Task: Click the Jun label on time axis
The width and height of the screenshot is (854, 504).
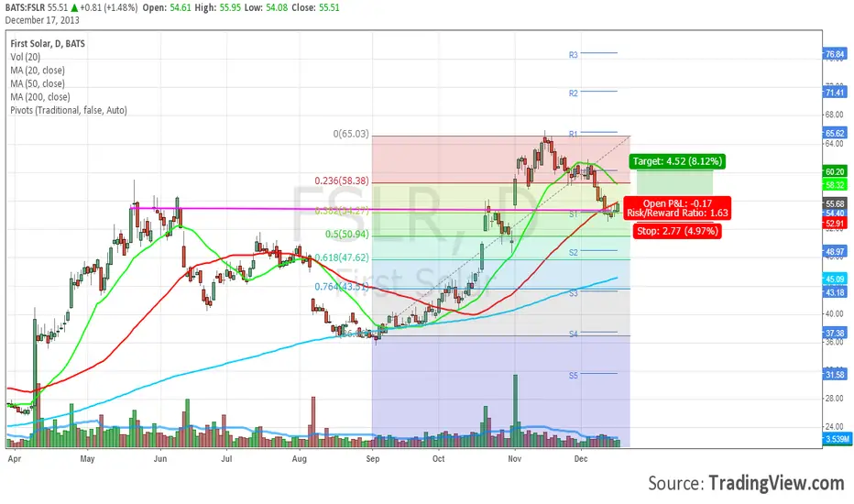Action: tap(160, 459)
